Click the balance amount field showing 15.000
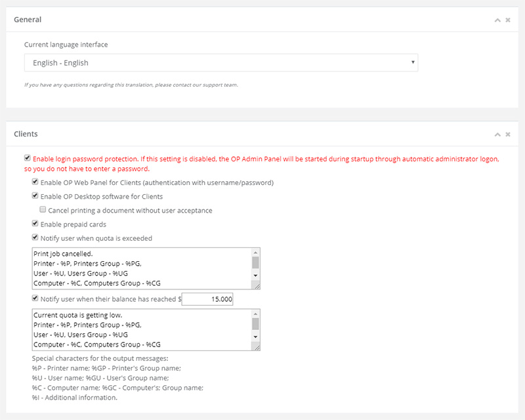This screenshot has height=420, width=525. (x=207, y=299)
